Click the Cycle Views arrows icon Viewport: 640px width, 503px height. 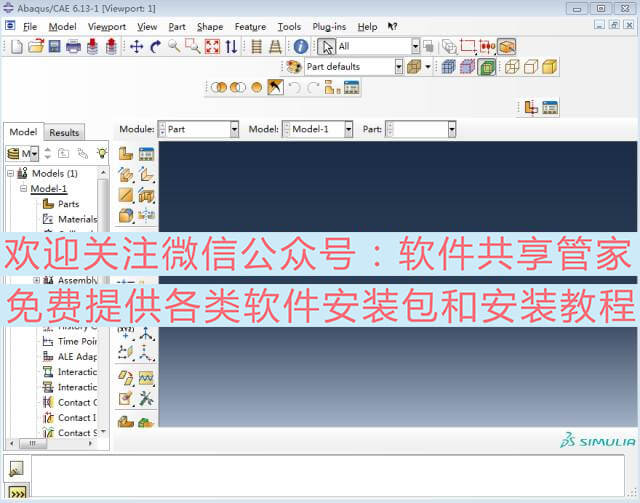click(231, 47)
